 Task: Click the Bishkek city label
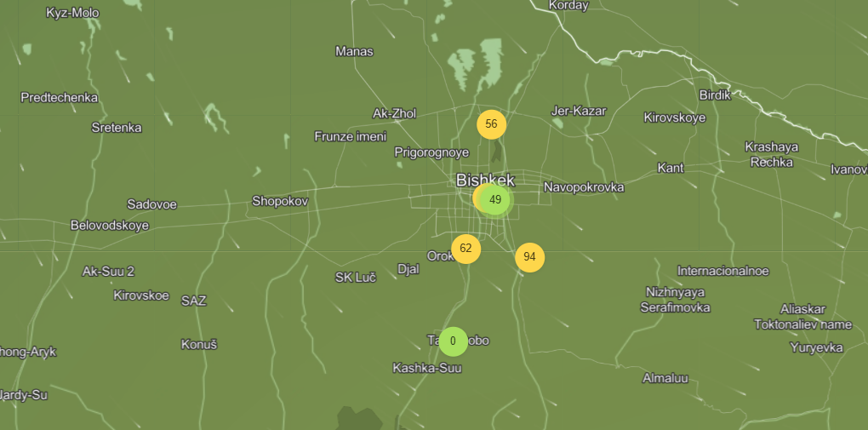click(x=485, y=181)
